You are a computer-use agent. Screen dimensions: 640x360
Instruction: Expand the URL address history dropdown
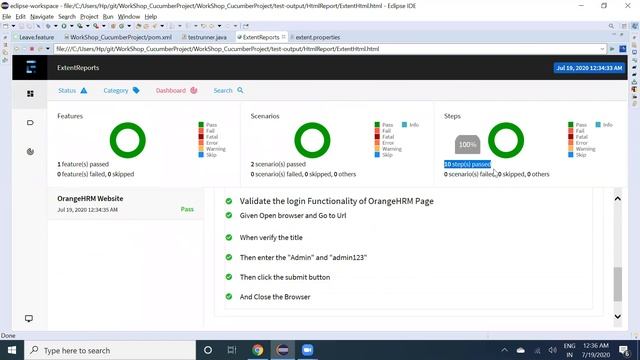click(602, 49)
